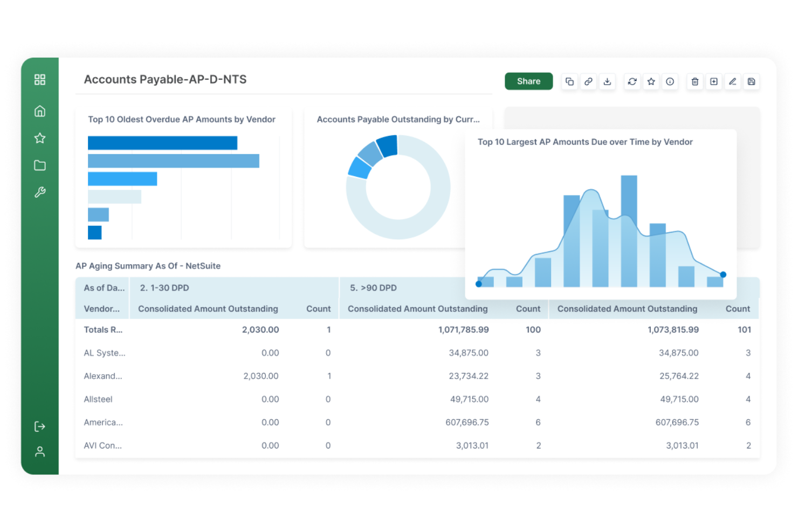Open the dashboard info icon
Image resolution: width=798 pixels, height=532 pixels.
tap(670, 81)
